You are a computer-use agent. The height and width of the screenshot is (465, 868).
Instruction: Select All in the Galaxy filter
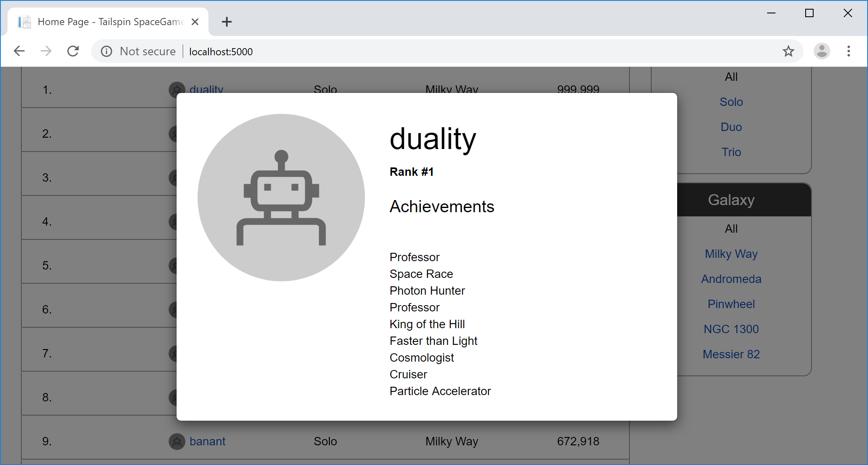731,229
